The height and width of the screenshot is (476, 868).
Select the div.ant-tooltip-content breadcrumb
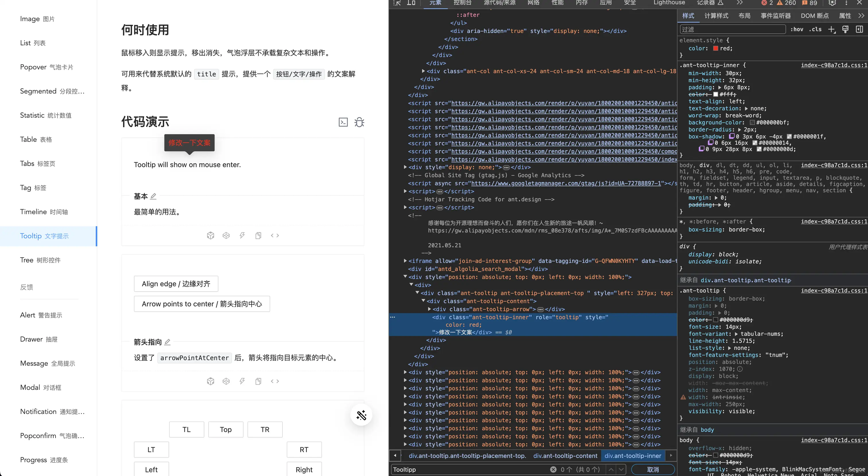[x=565, y=455]
